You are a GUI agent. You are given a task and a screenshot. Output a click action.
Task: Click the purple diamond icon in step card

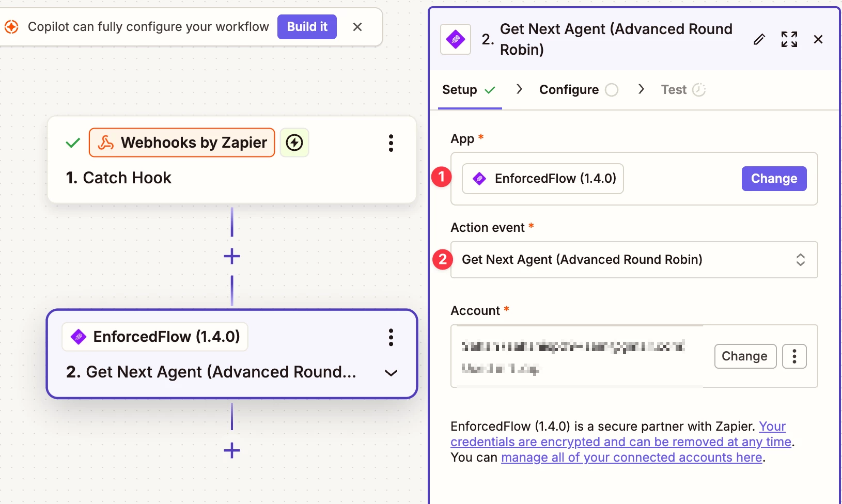pyautogui.click(x=79, y=337)
